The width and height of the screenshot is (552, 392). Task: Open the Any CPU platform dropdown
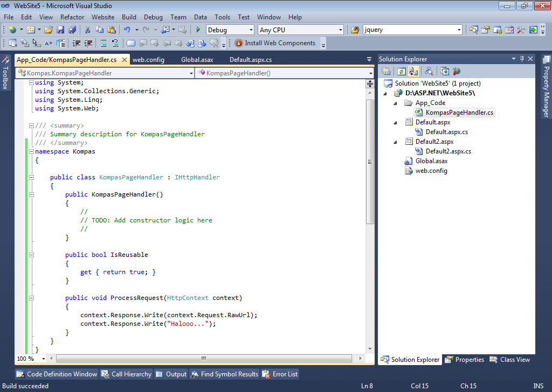pos(341,30)
